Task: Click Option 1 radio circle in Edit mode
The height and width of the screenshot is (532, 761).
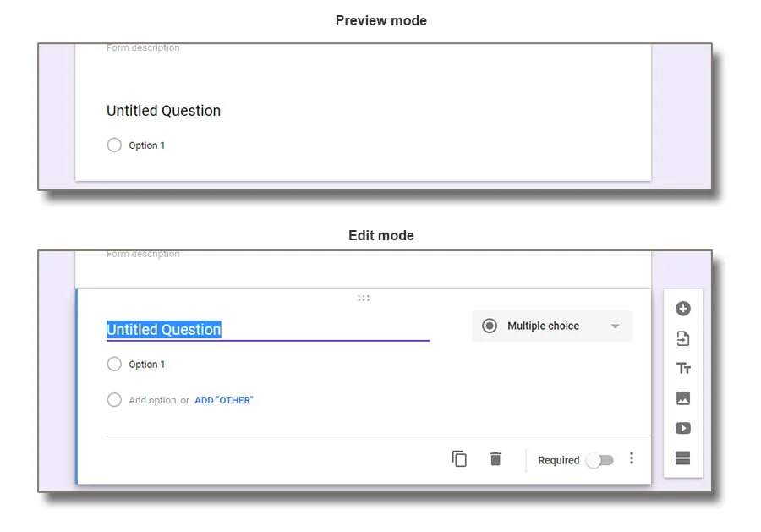Action: (x=114, y=365)
